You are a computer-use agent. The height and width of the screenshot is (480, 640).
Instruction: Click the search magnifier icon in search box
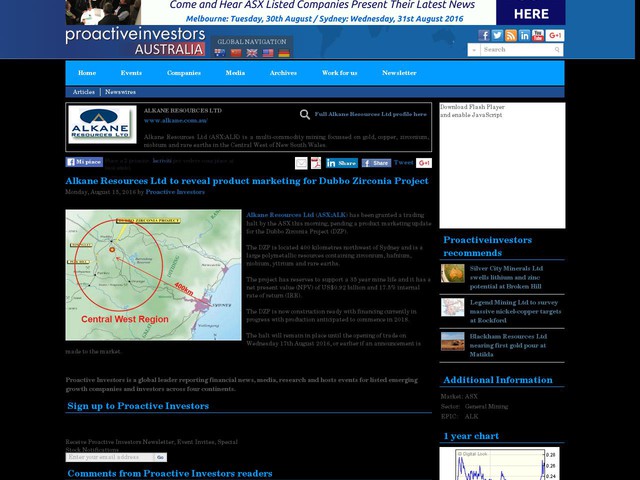point(557,50)
